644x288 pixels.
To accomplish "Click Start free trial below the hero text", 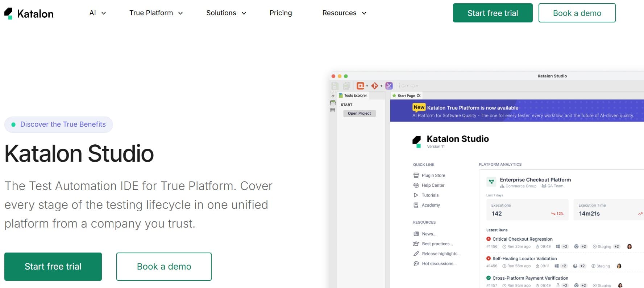I will click(x=53, y=267).
